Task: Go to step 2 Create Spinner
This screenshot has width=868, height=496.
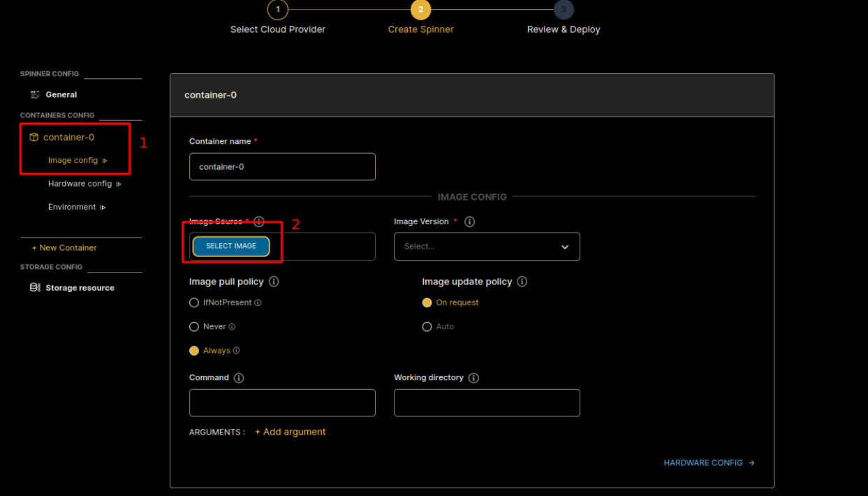Action: pos(420,10)
